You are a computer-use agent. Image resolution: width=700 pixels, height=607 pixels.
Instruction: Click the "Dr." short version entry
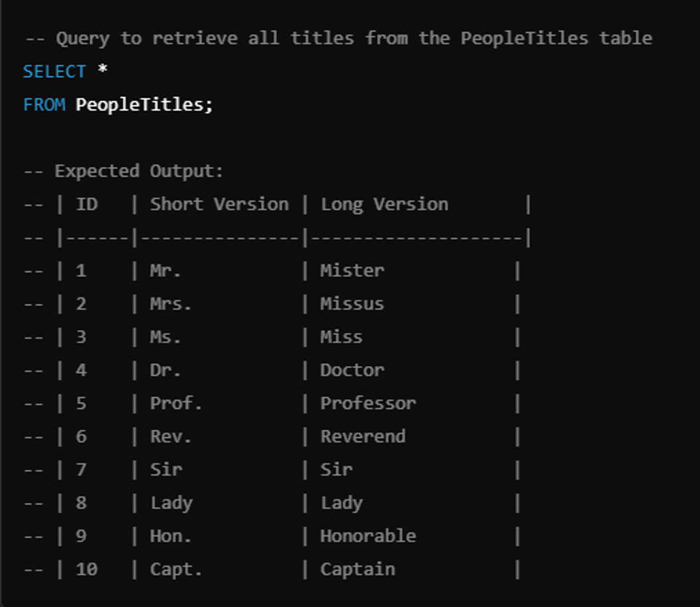click(166, 370)
